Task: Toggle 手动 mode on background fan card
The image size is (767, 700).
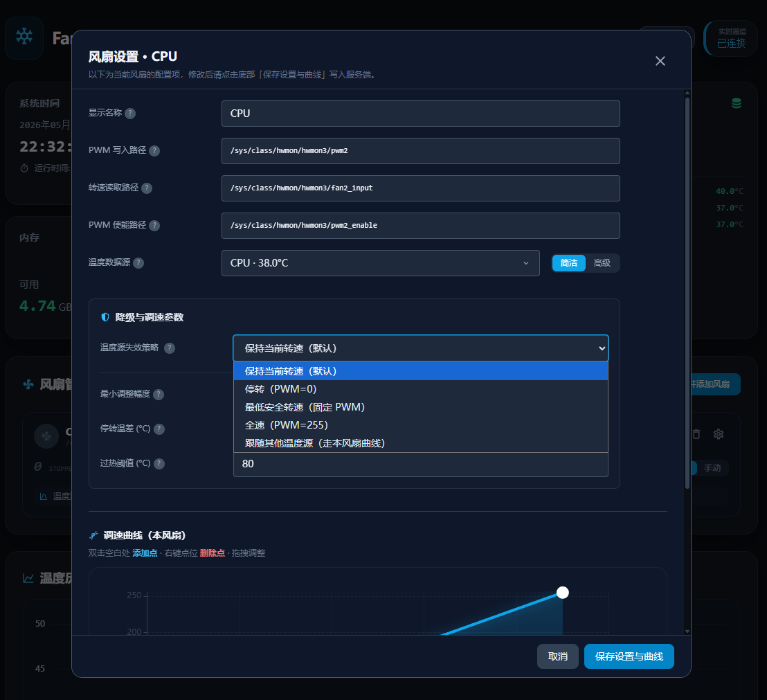Action: tap(711, 468)
